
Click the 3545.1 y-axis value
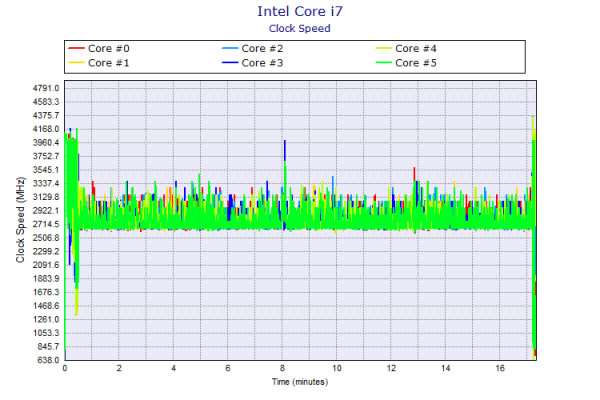coord(46,170)
